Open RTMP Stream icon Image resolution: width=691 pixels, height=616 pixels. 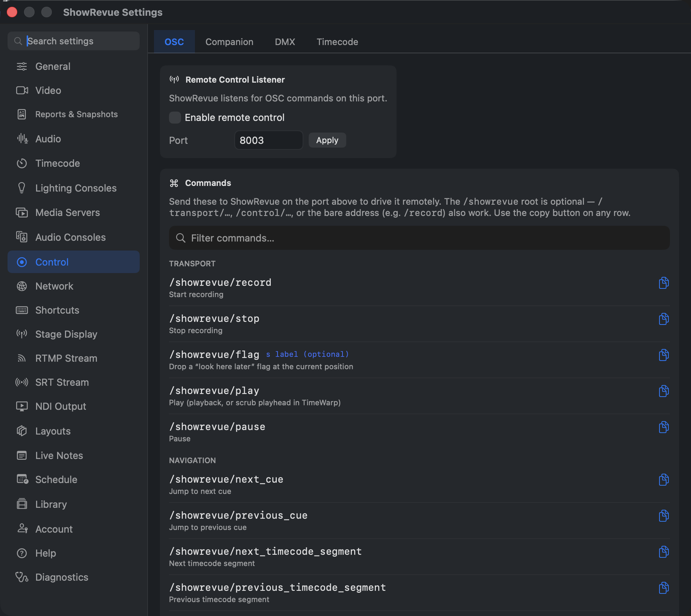pos(22,358)
